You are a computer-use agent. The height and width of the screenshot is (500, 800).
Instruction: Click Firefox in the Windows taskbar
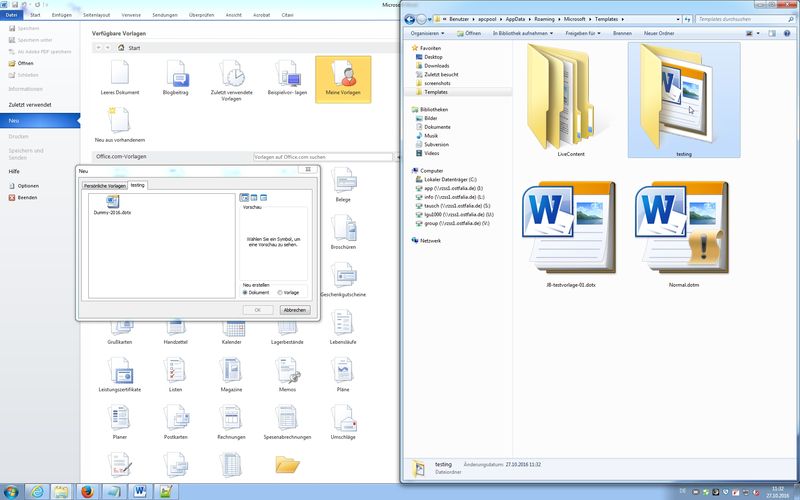(x=87, y=491)
